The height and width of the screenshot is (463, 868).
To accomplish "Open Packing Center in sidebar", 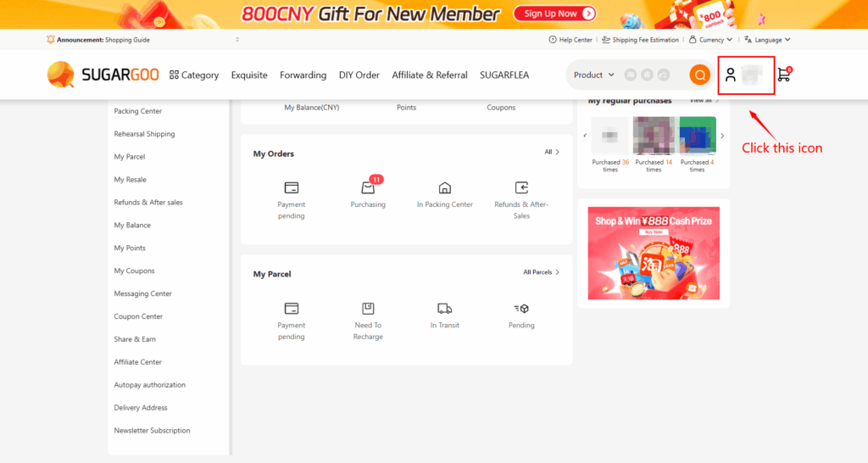I will click(138, 111).
